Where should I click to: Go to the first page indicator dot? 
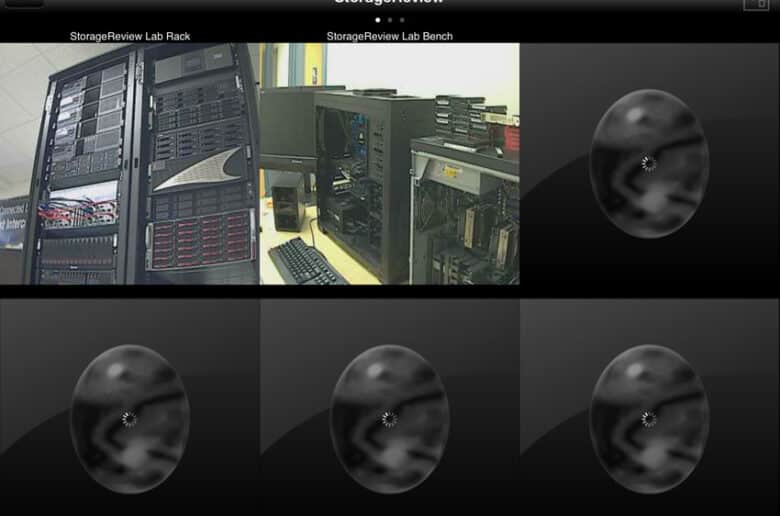(x=378, y=20)
